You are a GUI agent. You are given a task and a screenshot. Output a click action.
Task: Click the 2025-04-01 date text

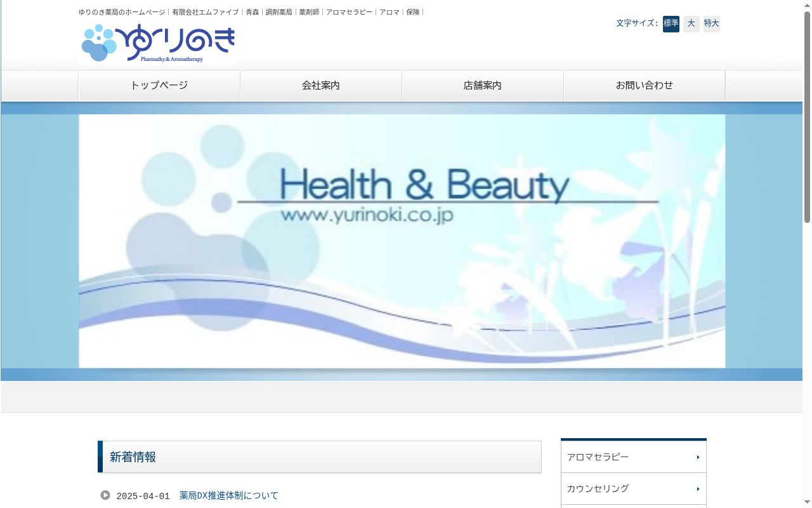coord(143,496)
